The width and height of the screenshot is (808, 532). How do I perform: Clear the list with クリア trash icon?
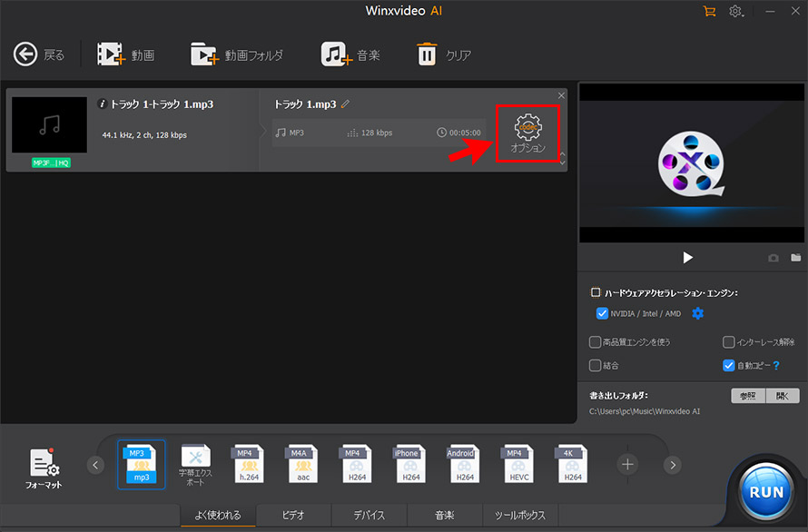(x=443, y=54)
